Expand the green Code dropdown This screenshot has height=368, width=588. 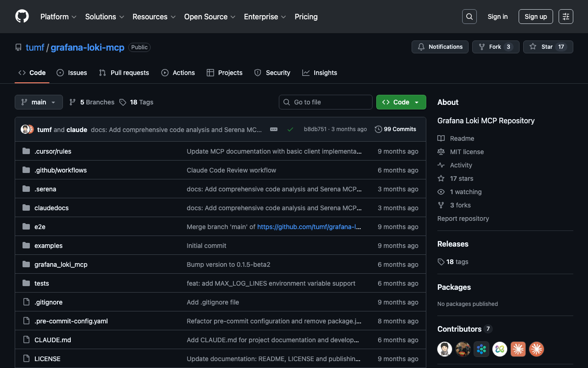(x=401, y=102)
